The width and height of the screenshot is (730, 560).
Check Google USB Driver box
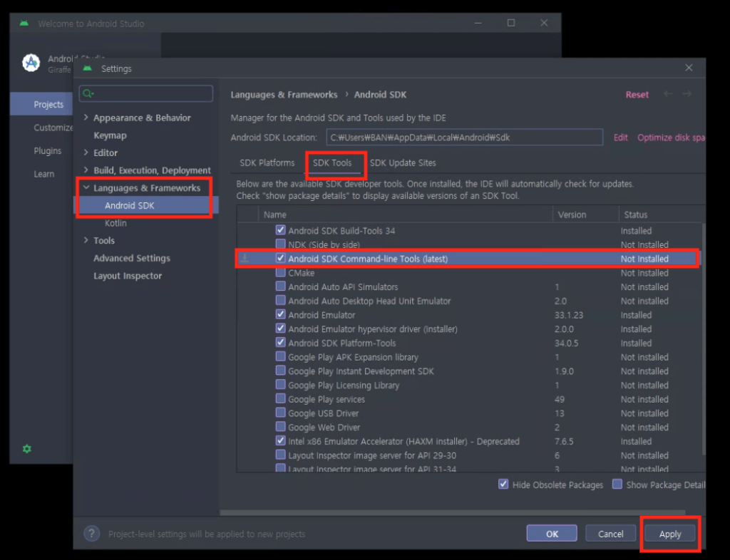click(280, 413)
